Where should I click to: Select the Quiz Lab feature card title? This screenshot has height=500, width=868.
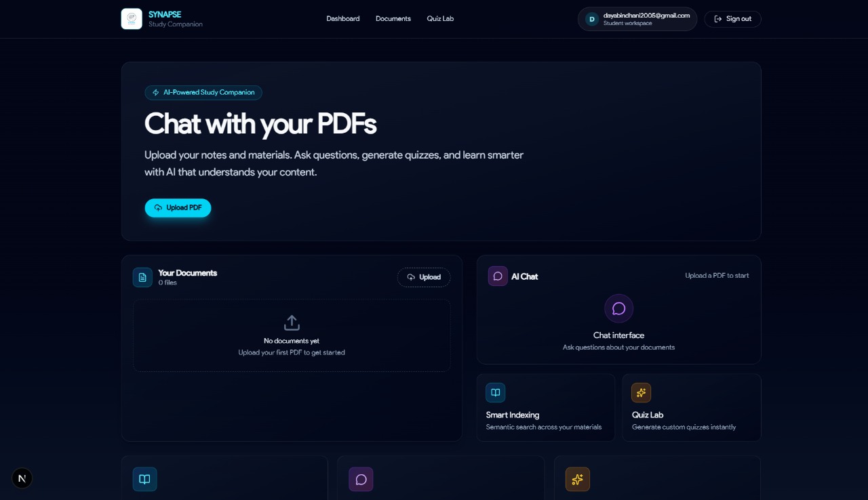point(648,415)
